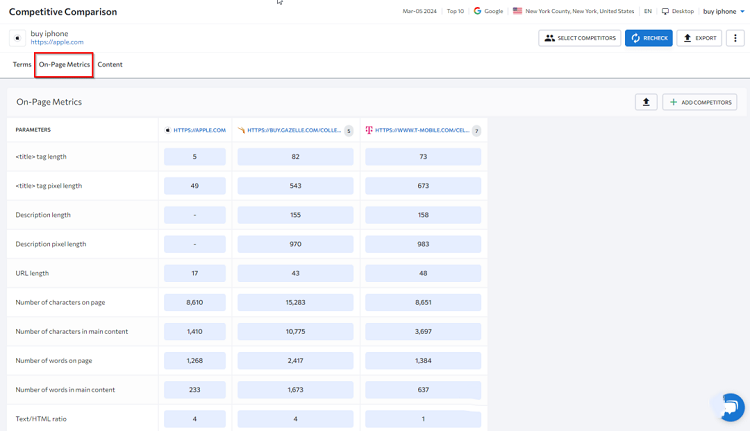
Task: Click Number of characters on page label
Action: 60,302
